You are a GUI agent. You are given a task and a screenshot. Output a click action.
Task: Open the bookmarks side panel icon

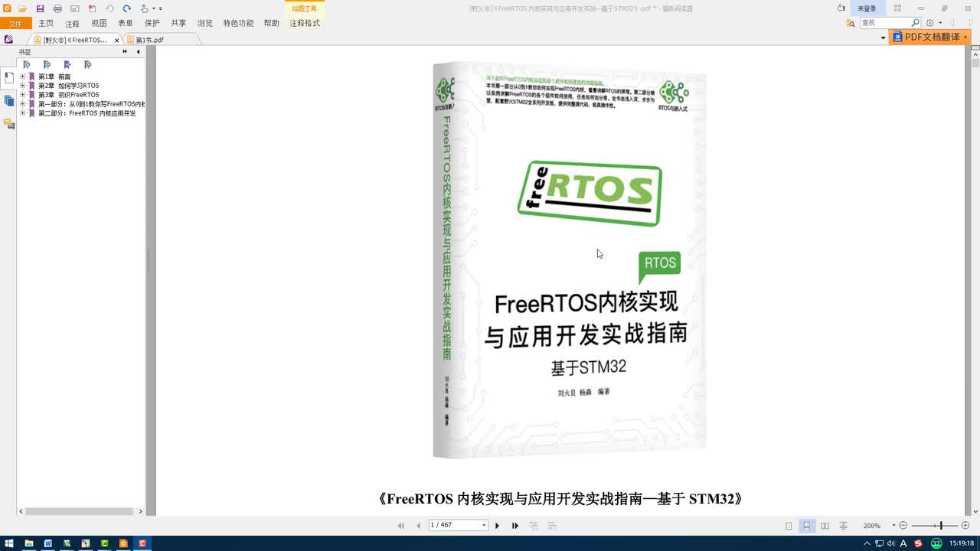pyautogui.click(x=8, y=78)
